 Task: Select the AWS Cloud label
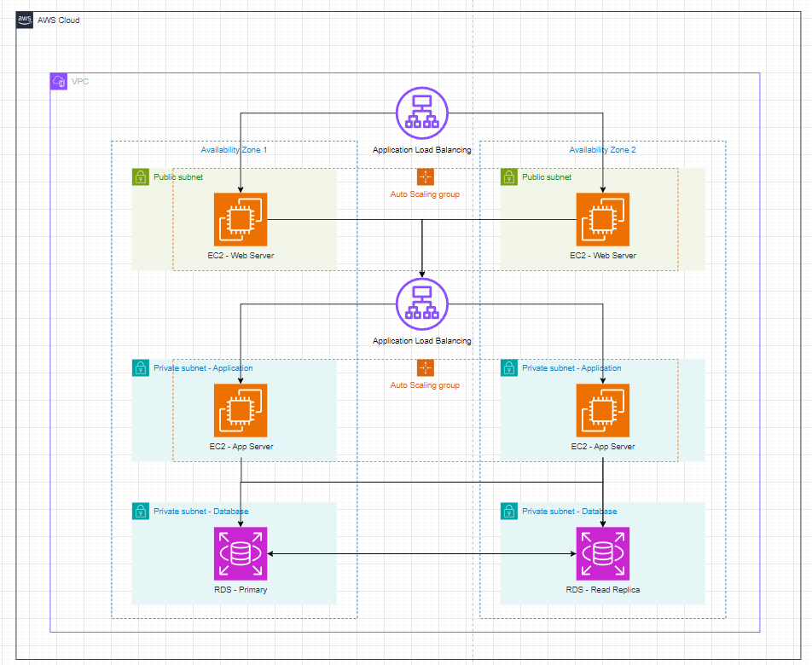(59, 20)
